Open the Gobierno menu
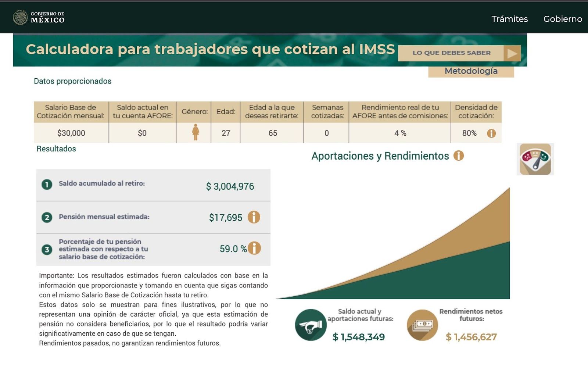 coord(563,19)
